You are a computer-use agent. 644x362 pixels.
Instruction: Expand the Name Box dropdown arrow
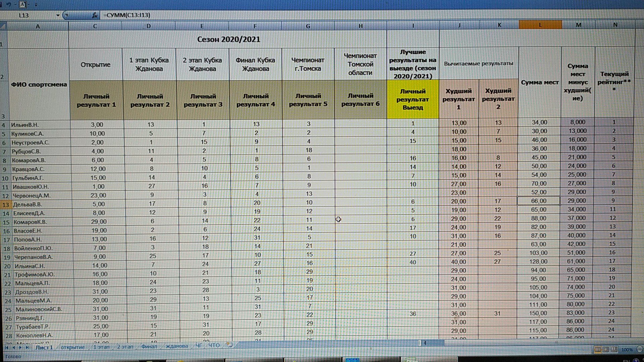tap(58, 15)
